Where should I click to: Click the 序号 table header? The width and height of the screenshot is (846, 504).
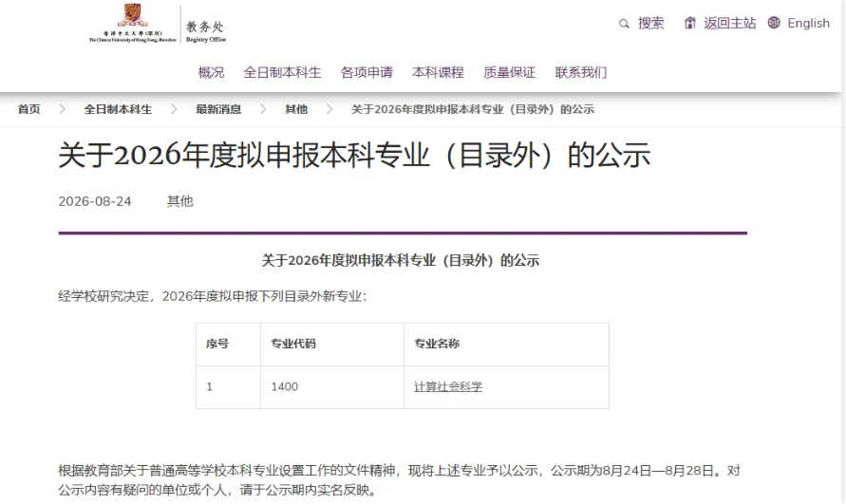point(217,344)
